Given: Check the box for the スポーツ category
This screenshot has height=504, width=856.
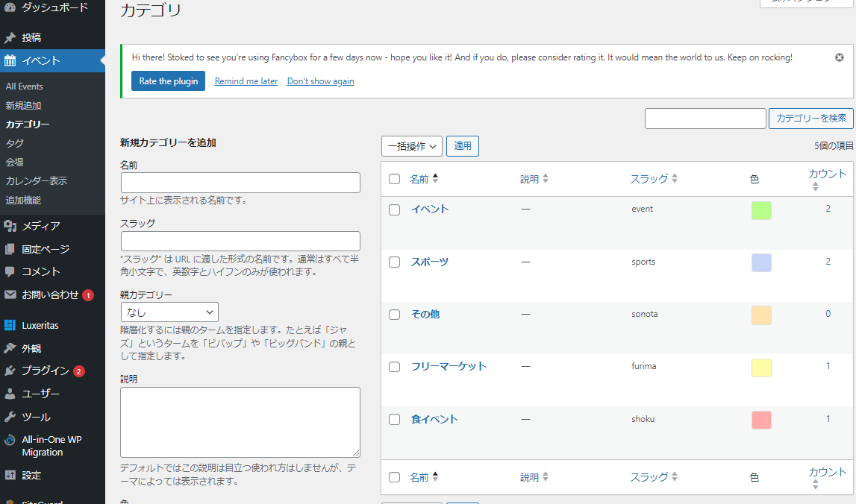Looking at the screenshot, I should point(395,262).
